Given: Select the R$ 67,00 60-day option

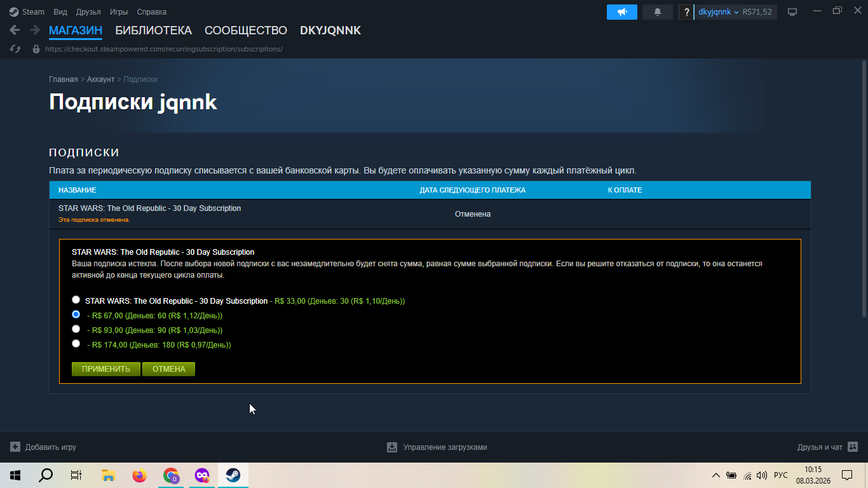Looking at the screenshot, I should tap(76, 315).
